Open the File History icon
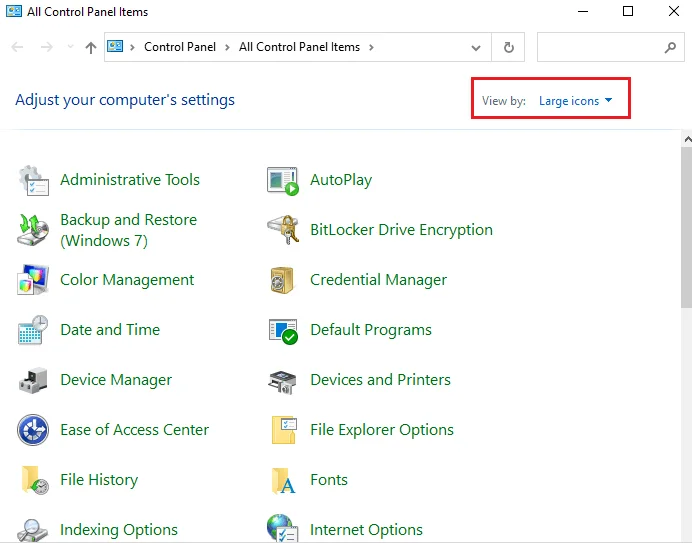 [x=35, y=480]
